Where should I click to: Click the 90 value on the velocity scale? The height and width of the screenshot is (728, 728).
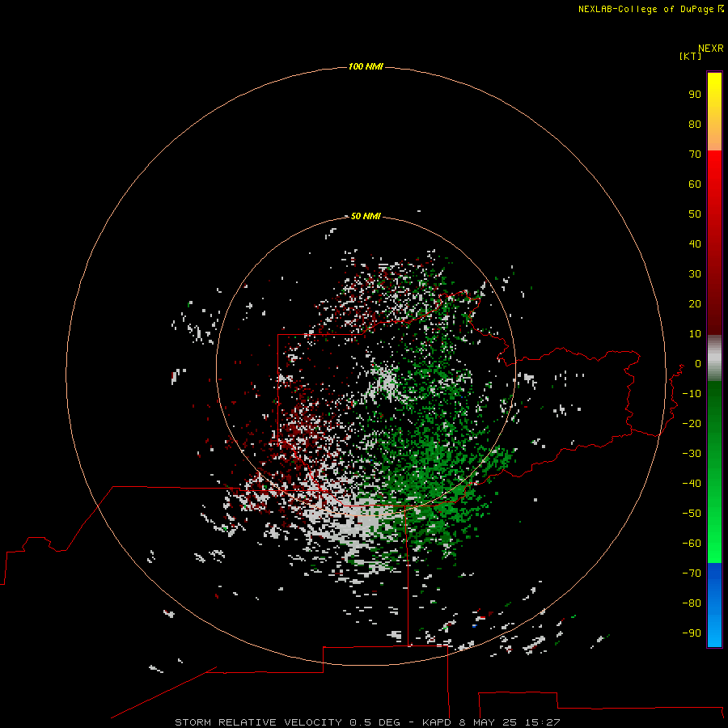(695, 95)
